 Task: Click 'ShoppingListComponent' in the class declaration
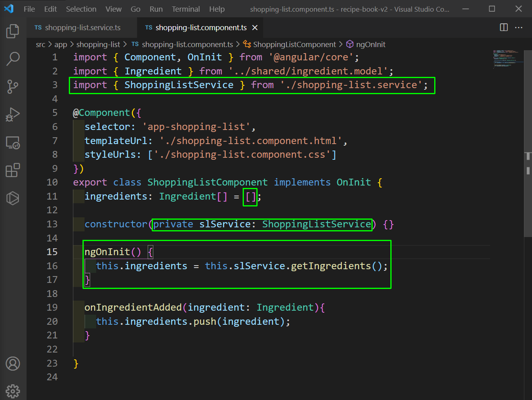(x=207, y=182)
